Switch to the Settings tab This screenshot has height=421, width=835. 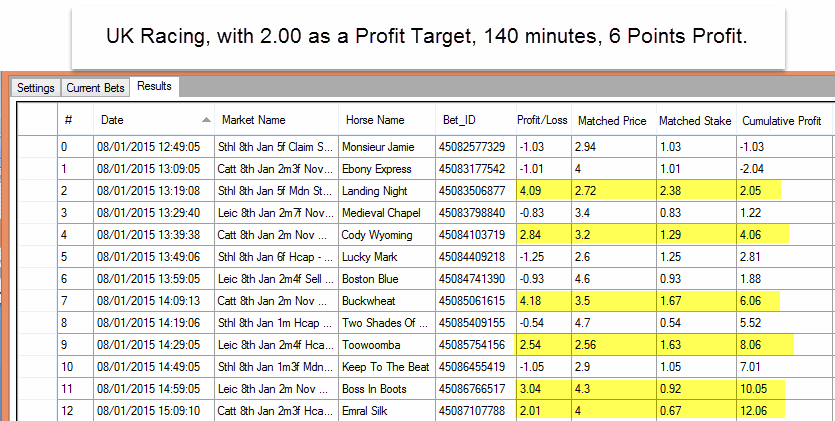(36, 88)
